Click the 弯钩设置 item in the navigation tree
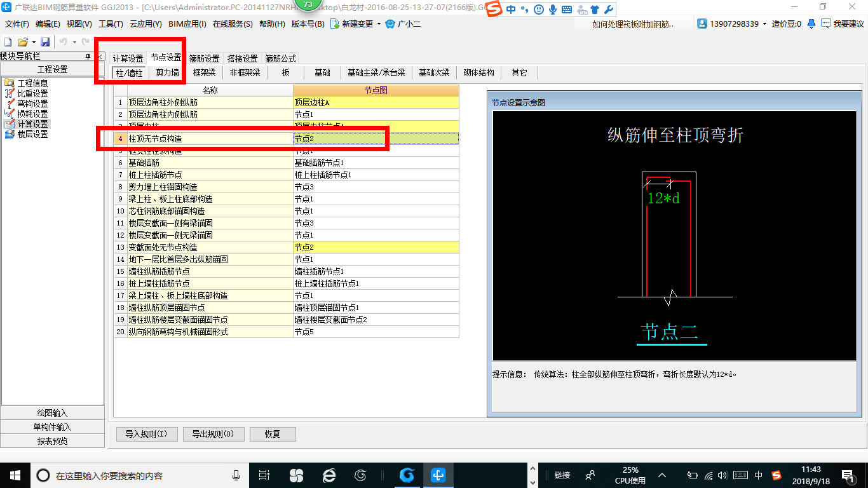The image size is (868, 488). 32,104
